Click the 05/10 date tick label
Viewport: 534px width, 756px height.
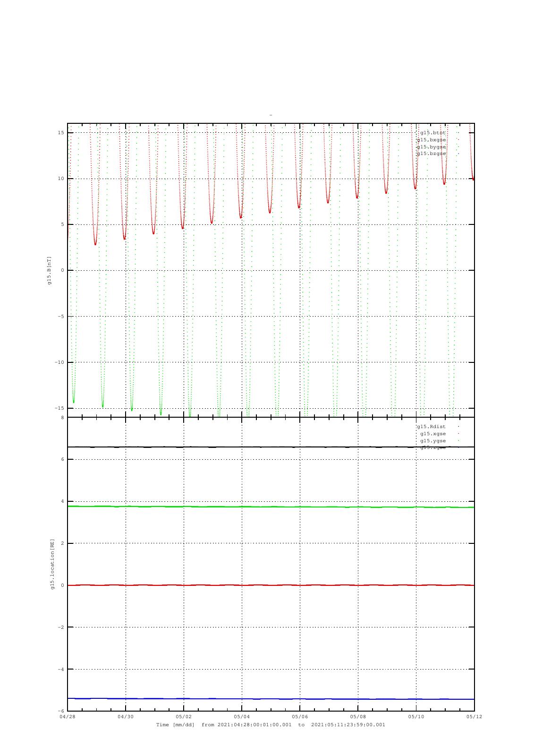(x=416, y=716)
